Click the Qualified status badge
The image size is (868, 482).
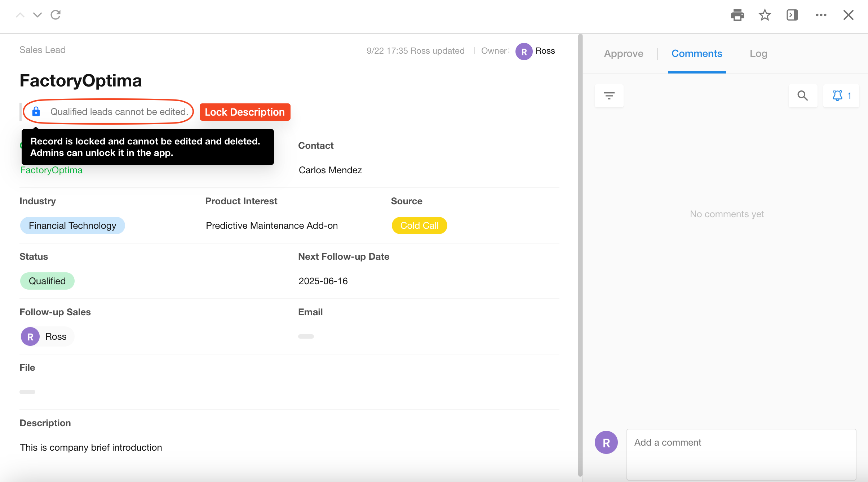coord(47,281)
